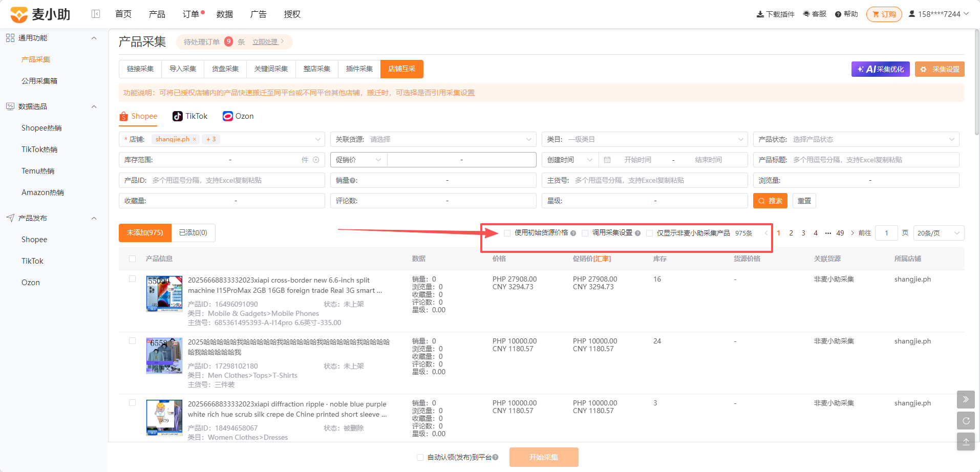Click the download plugin icon
The image size is (980, 472).
click(760, 14)
